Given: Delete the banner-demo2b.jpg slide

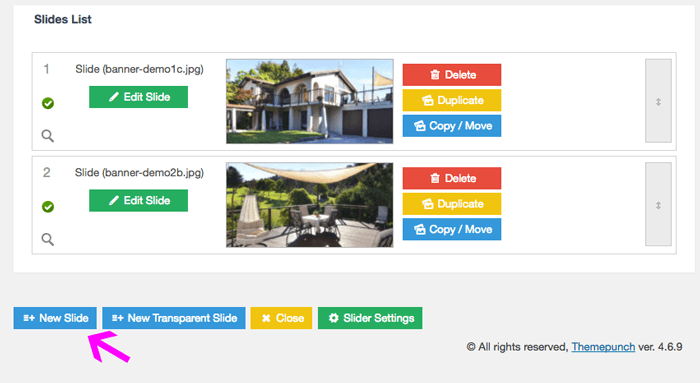Looking at the screenshot, I should pyautogui.click(x=452, y=178).
